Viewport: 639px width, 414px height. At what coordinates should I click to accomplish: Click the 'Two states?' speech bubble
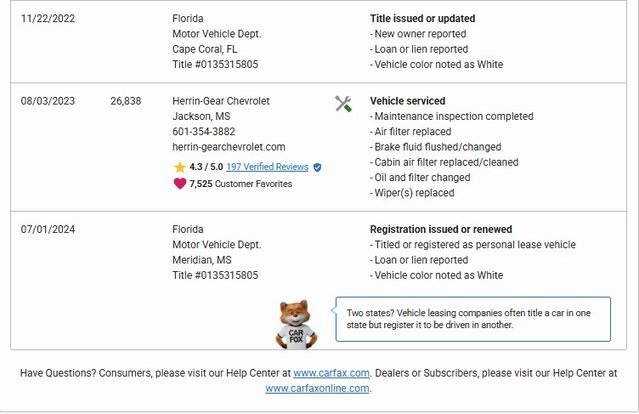point(471,318)
